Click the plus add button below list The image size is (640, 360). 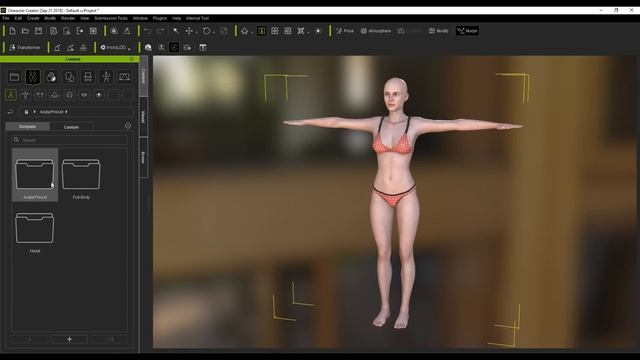[x=69, y=339]
